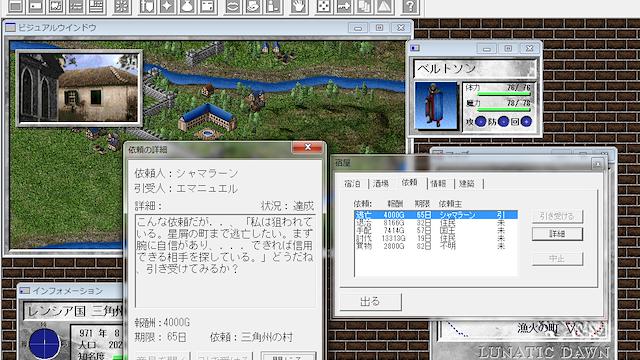
Task: Click the building photo thumbnail on the map
Action: 79,88
